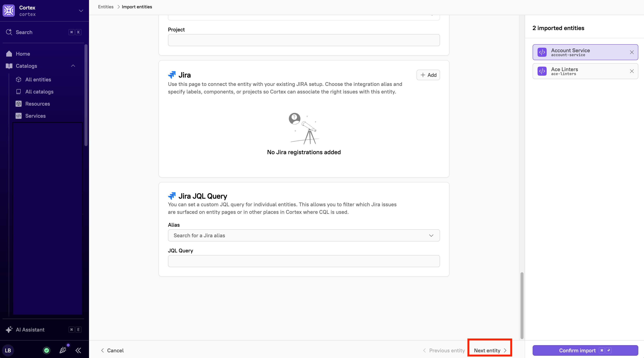
Task: Open the LB user avatar menu
Action: pos(8,350)
